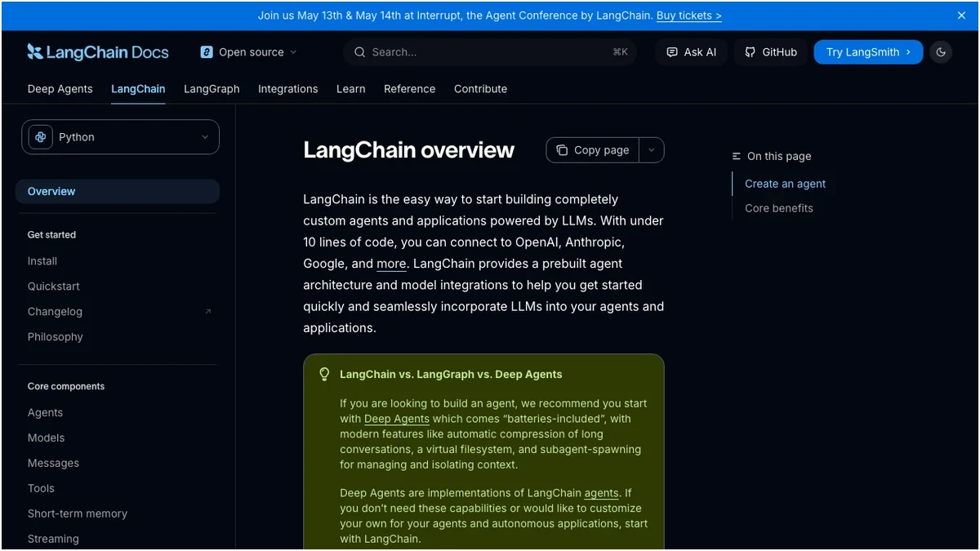
Task: Click the lightbulb icon on the callout box
Action: (323, 373)
